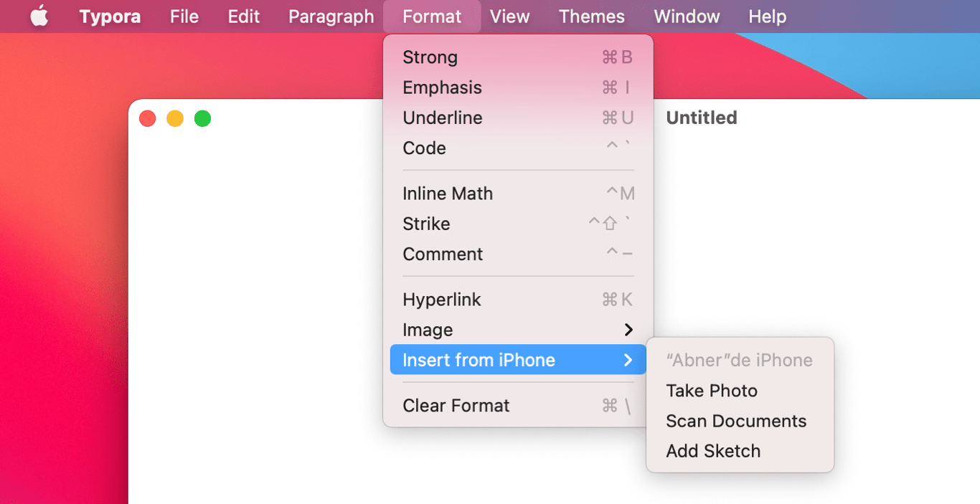Choose Take Photo from iPhone submenu
Image resolution: width=980 pixels, height=504 pixels.
tap(712, 391)
